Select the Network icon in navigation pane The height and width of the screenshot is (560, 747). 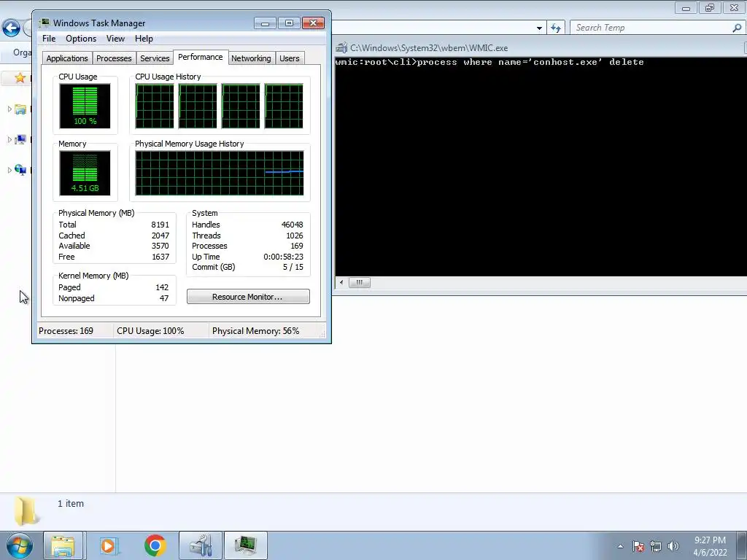pyautogui.click(x=20, y=170)
